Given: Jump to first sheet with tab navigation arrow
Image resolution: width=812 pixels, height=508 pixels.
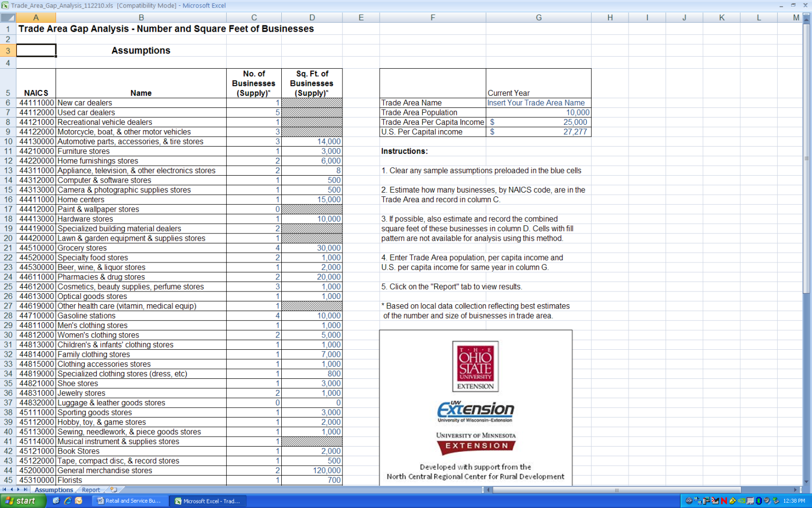Looking at the screenshot, I should (x=5, y=490).
